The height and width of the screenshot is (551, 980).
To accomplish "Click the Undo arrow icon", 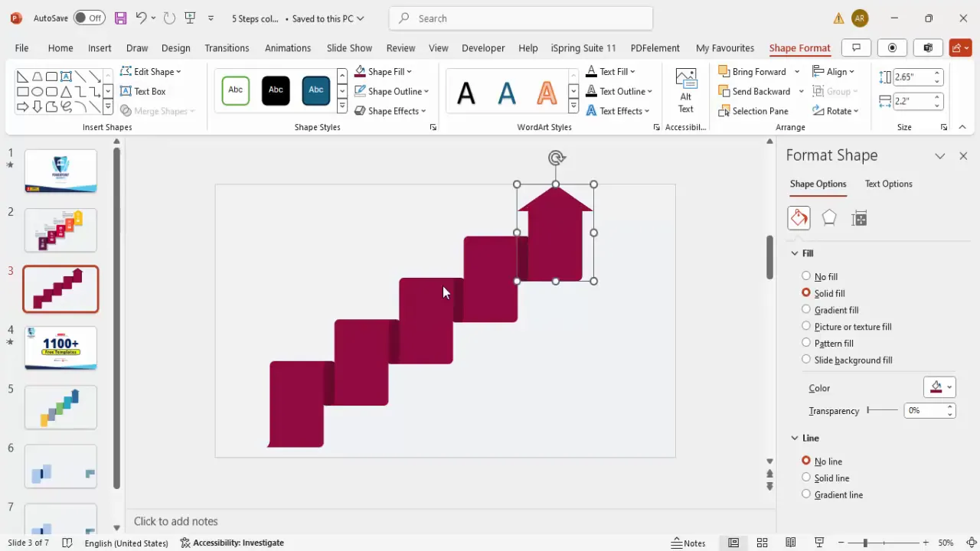I will [x=141, y=18].
